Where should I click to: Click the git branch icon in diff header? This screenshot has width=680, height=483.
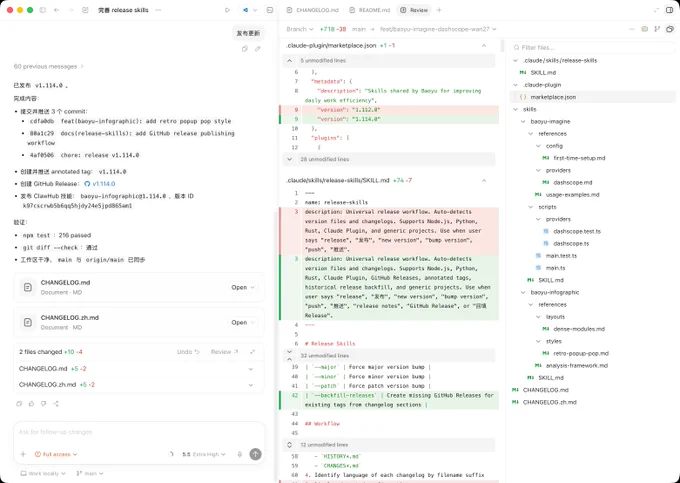(x=657, y=29)
